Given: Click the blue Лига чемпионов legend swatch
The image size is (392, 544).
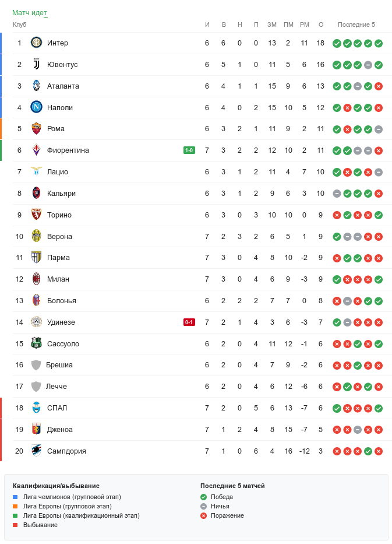Looking at the screenshot, I should (x=16, y=497).
